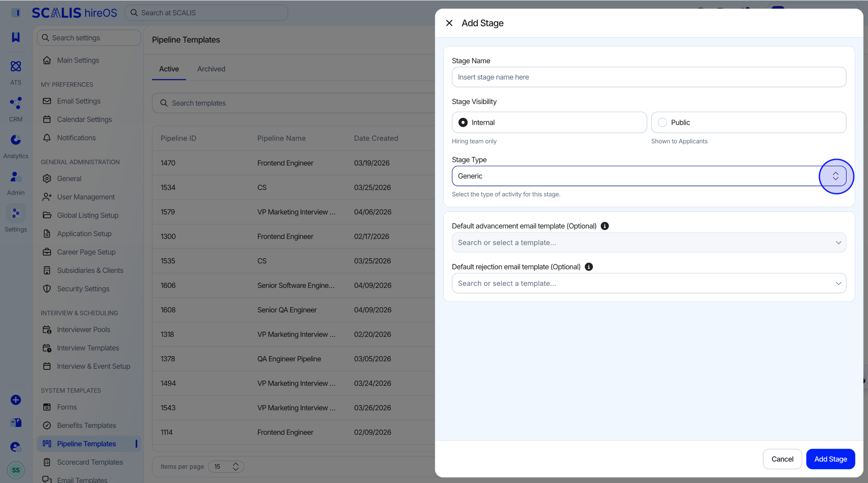Image resolution: width=868 pixels, height=483 pixels.
Task: Switch to the Archived tab
Action: pos(211,69)
